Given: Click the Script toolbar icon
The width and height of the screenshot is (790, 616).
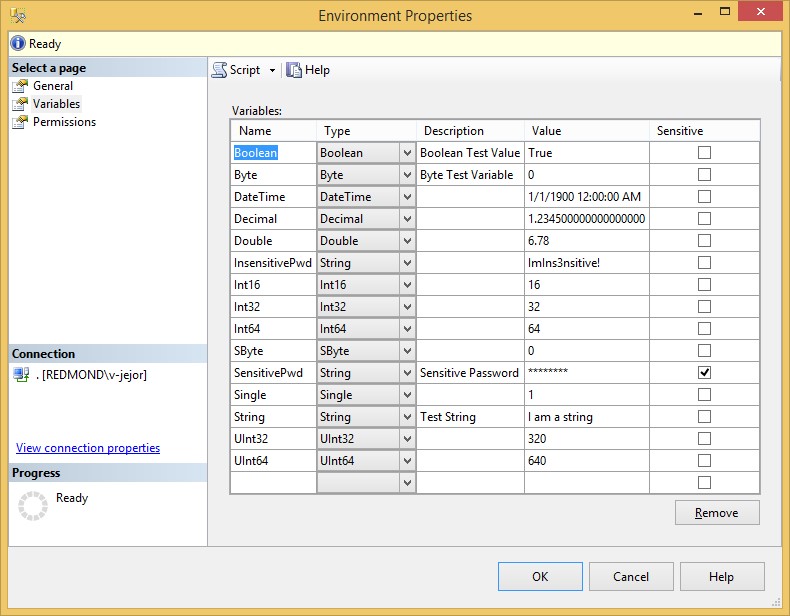Looking at the screenshot, I should pos(219,70).
